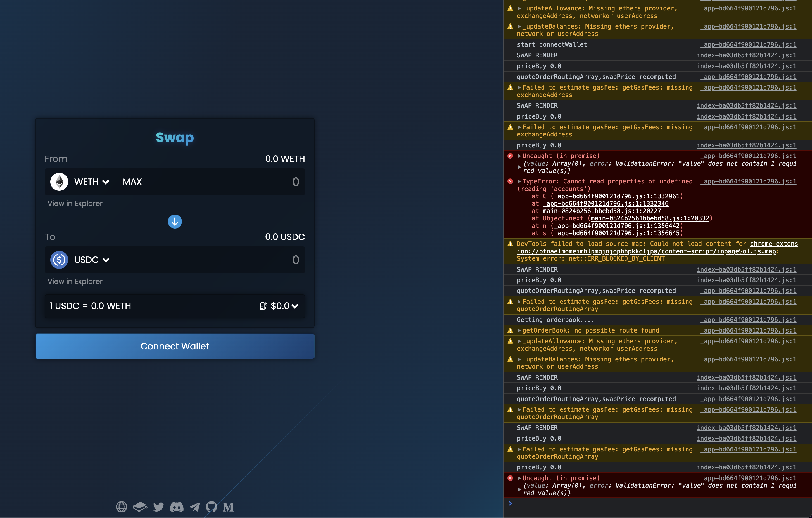Click View in Explorer under WETH
This screenshot has width=812, height=518.
[x=75, y=204]
